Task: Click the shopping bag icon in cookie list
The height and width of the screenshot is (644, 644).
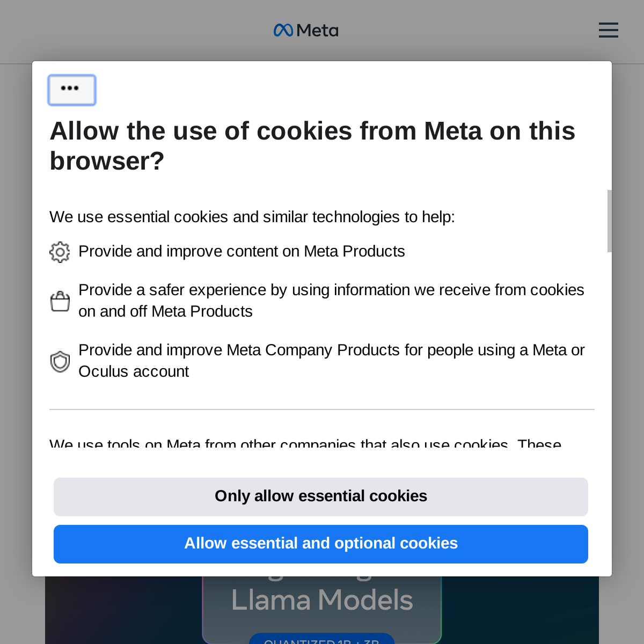Action: (60, 301)
